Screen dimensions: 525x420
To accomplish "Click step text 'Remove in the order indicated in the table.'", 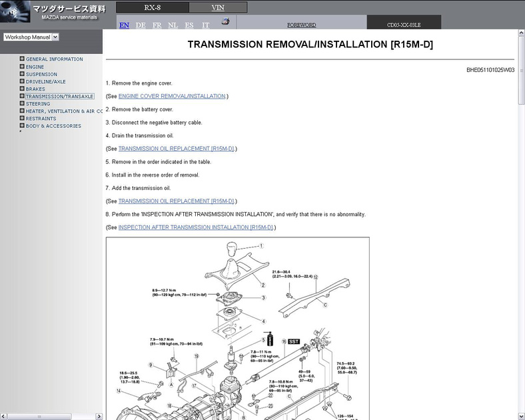I will pos(161,162).
